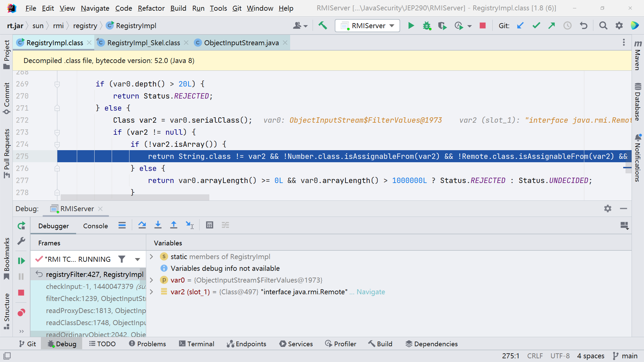Screen dimensions: 644x362
Task: Click the Step Into debugger icon
Action: tap(158, 225)
